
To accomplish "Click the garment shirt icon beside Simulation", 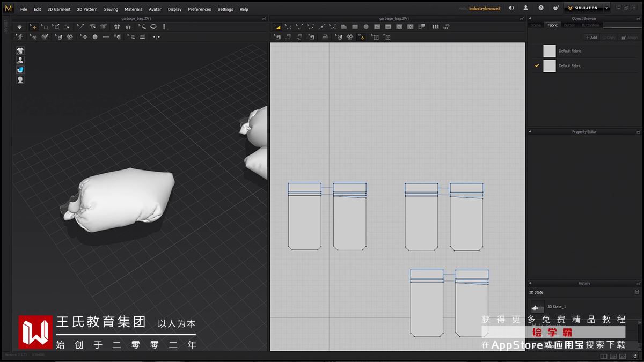I will (x=555, y=8).
